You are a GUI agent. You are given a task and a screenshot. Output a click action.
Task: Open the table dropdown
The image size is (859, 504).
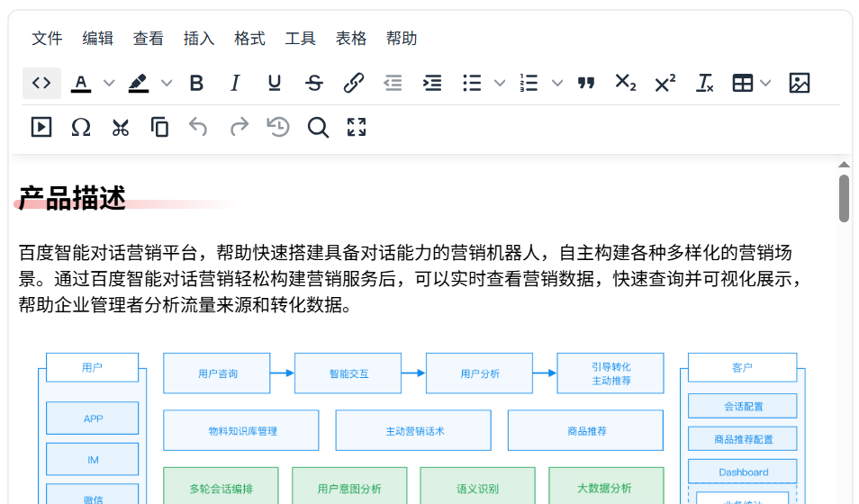pos(751,84)
